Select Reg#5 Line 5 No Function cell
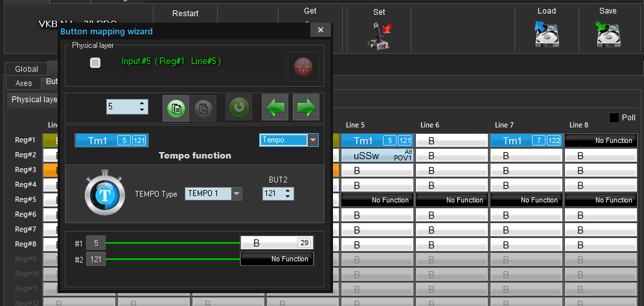This screenshot has width=644, height=306. click(x=377, y=200)
